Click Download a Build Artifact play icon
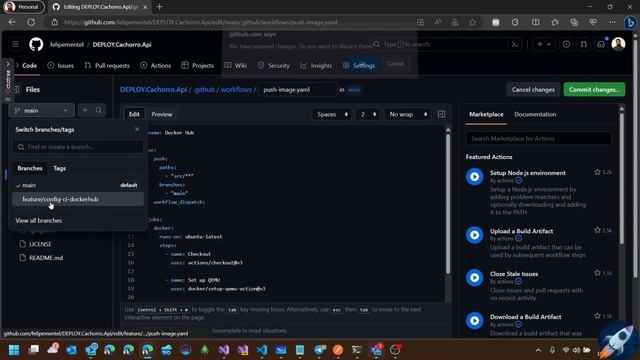Screen dimensions: 640x360 (x=474, y=320)
